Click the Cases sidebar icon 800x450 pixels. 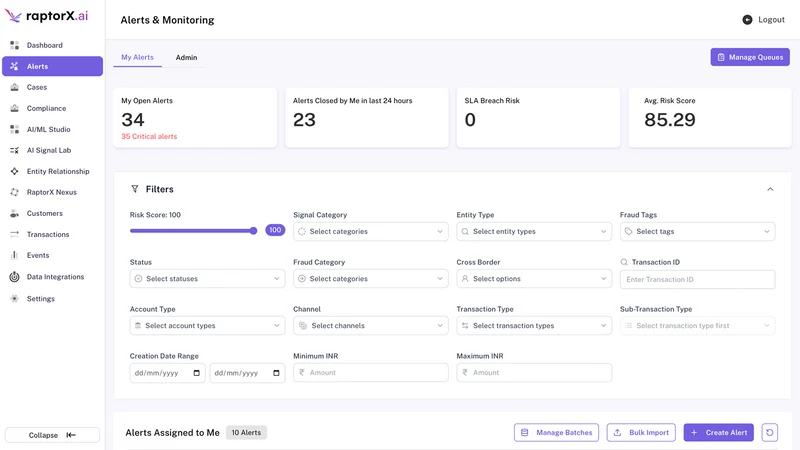click(14, 87)
